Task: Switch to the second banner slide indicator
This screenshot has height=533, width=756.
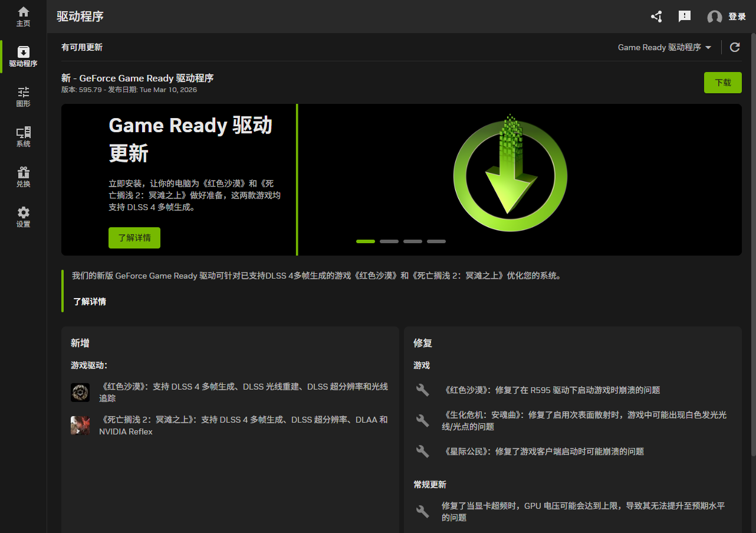Action: click(x=389, y=241)
